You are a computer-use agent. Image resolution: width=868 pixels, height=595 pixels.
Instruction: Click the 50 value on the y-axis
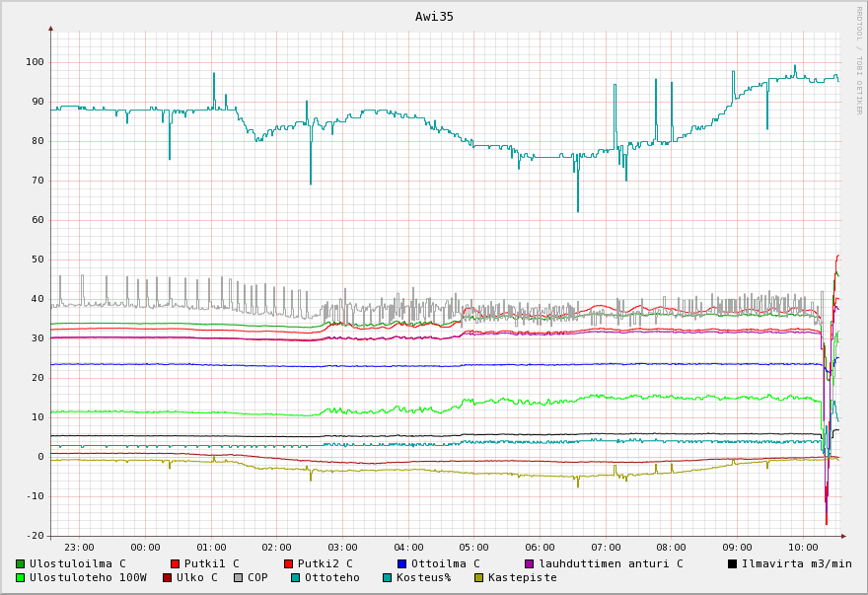(x=37, y=260)
